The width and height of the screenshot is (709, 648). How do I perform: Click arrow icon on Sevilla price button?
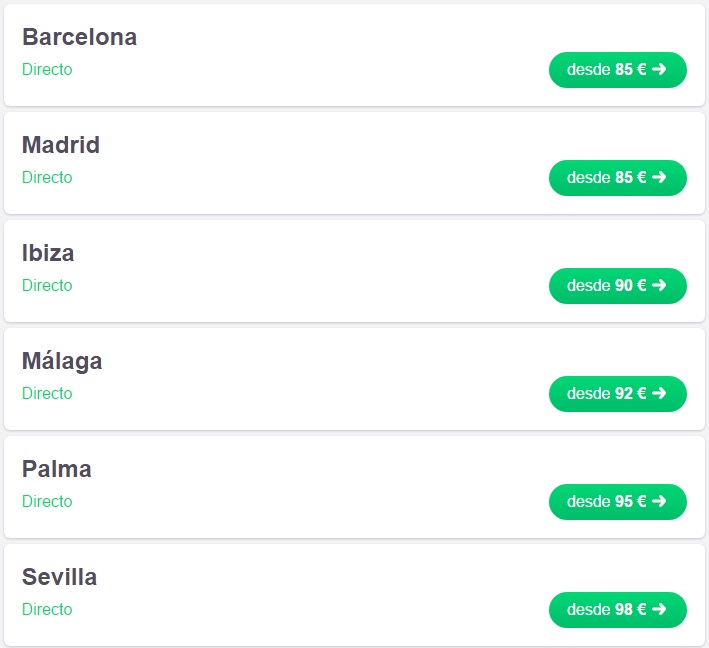coord(659,610)
